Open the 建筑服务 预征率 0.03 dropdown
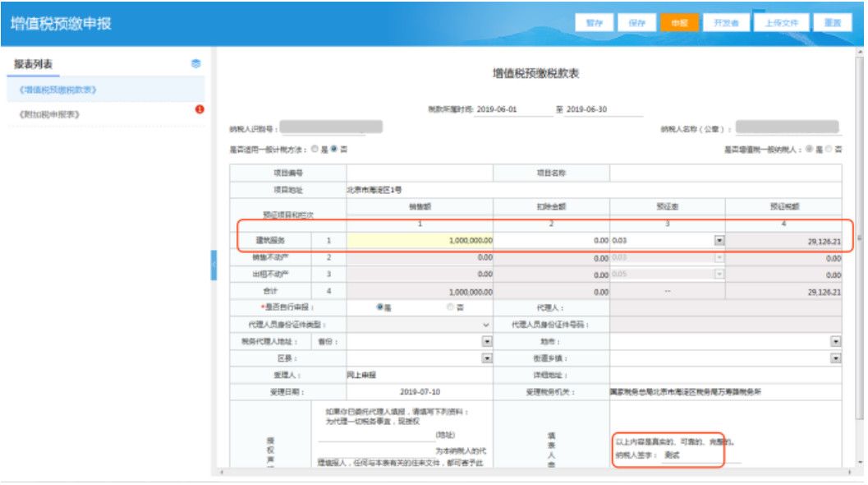This screenshot has width=868, height=485. [x=719, y=241]
